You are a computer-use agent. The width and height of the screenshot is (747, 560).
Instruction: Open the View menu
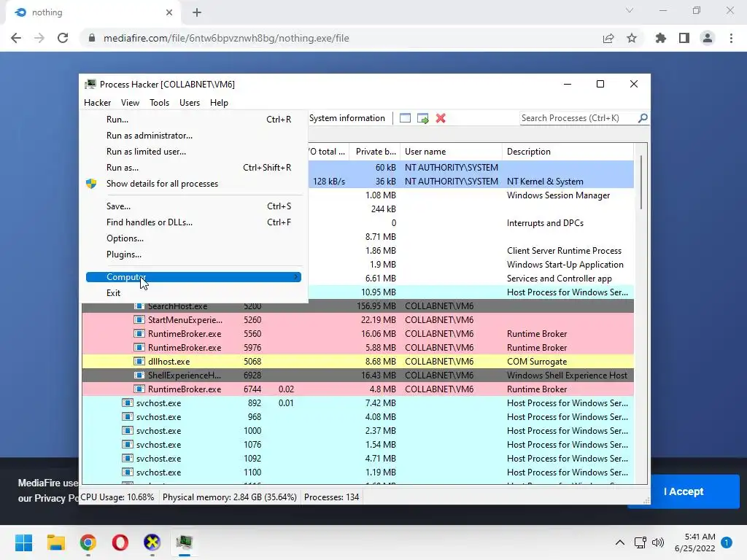[130, 102]
